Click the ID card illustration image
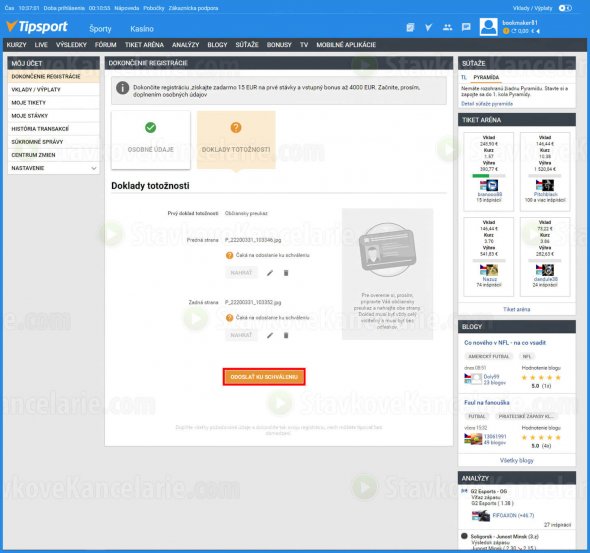590x553 pixels. tap(387, 250)
